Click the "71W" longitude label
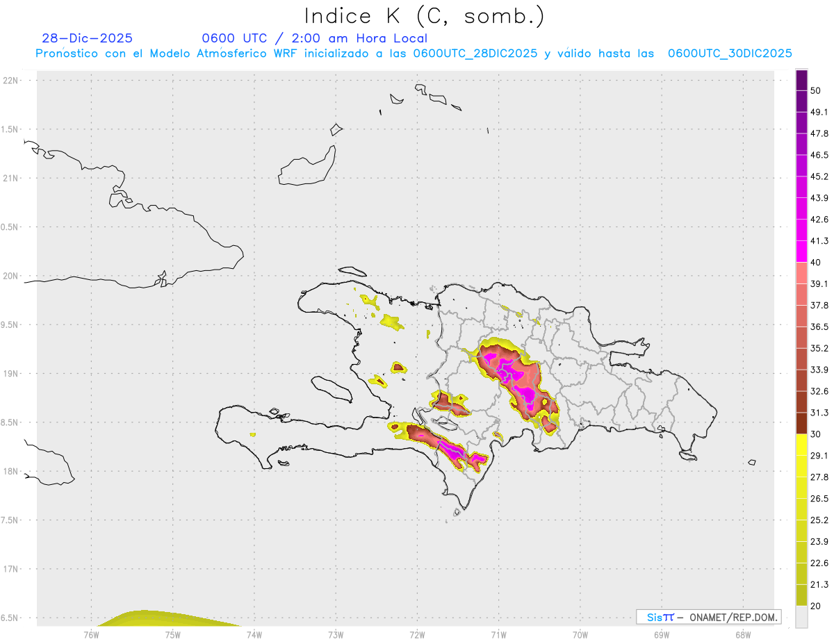Viewport: 834px width, 644px height. click(x=498, y=635)
